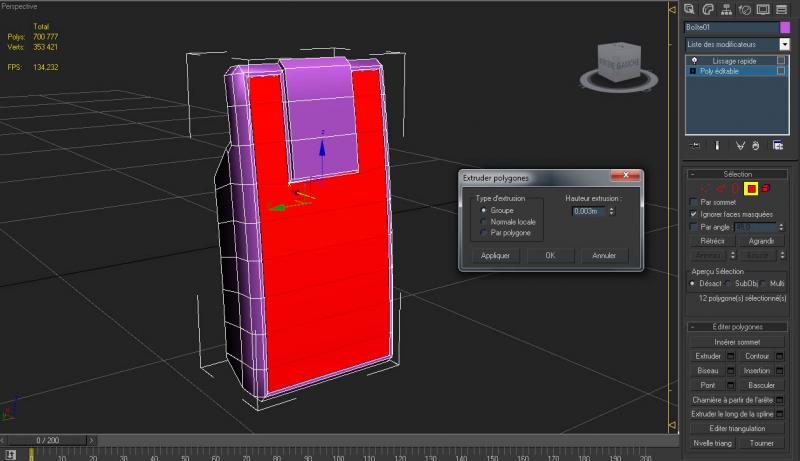Enable Par angle checkbox
The width and height of the screenshot is (800, 461).
point(693,226)
